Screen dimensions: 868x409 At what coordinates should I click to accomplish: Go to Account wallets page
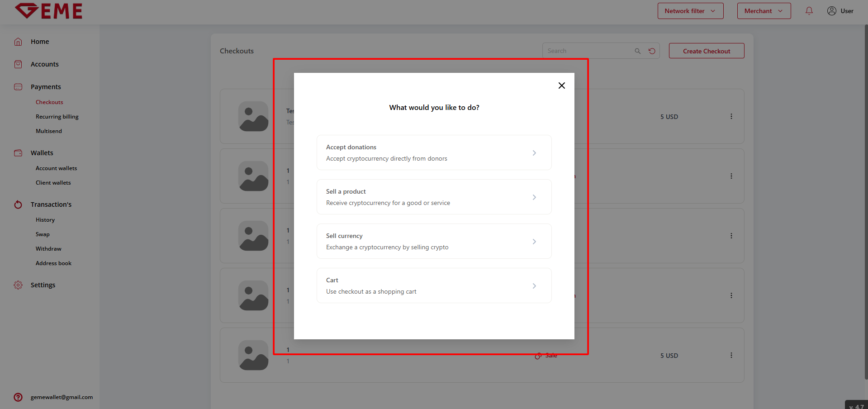tap(56, 168)
